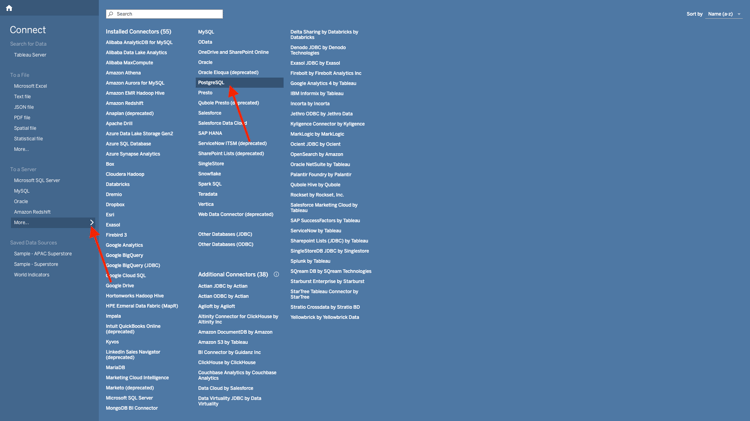Connect to Tableau Server
This screenshot has width=750, height=421.
pos(30,55)
